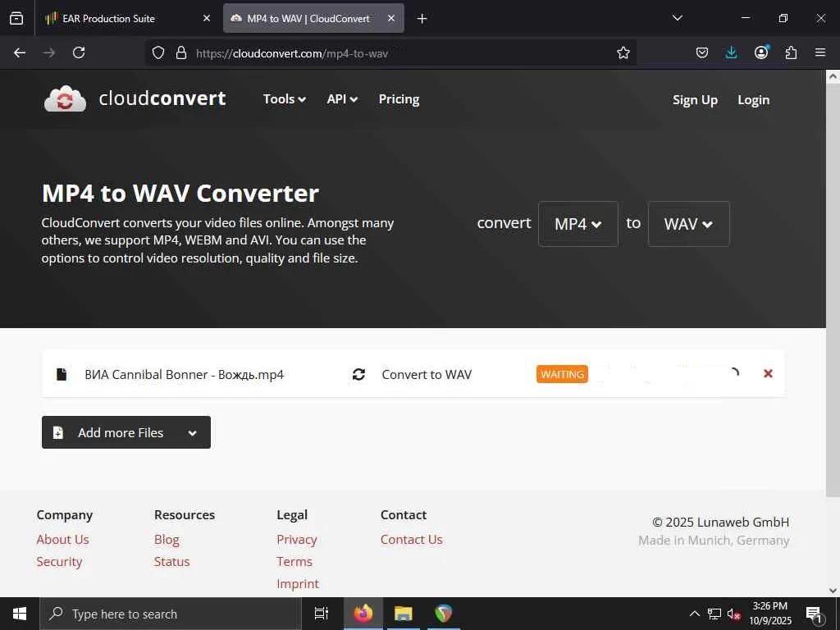840x630 pixels.
Task: Open the list all tabs dropdown
Action: coord(677,18)
